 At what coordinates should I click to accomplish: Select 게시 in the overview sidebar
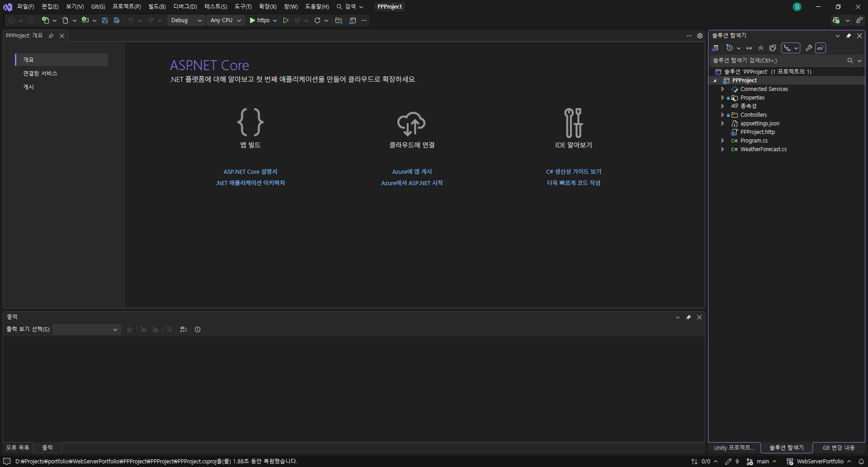(x=28, y=87)
